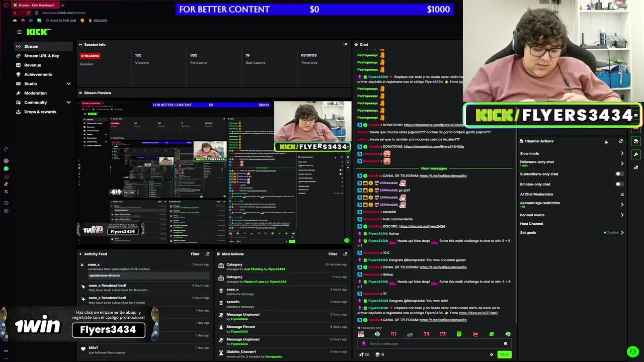The image size is (644, 362).
Task: Open the shop icon below chat input
Action: tap(377, 354)
